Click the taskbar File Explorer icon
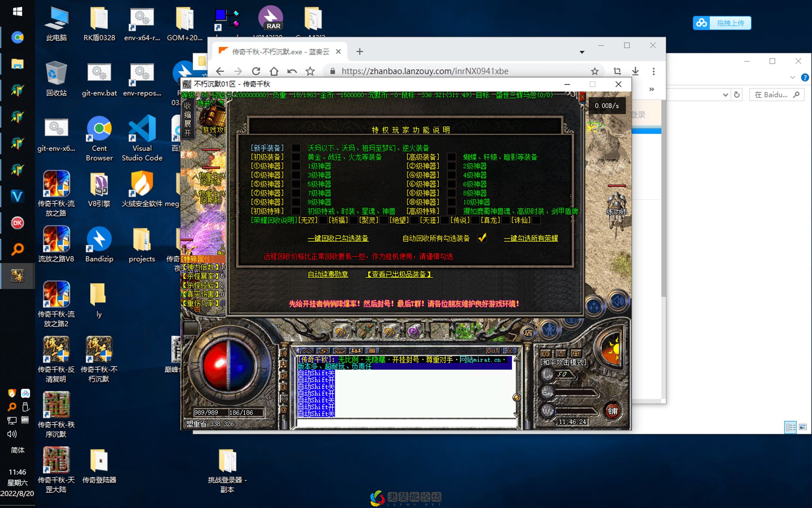Image resolution: width=812 pixels, height=508 pixels. tap(17, 63)
